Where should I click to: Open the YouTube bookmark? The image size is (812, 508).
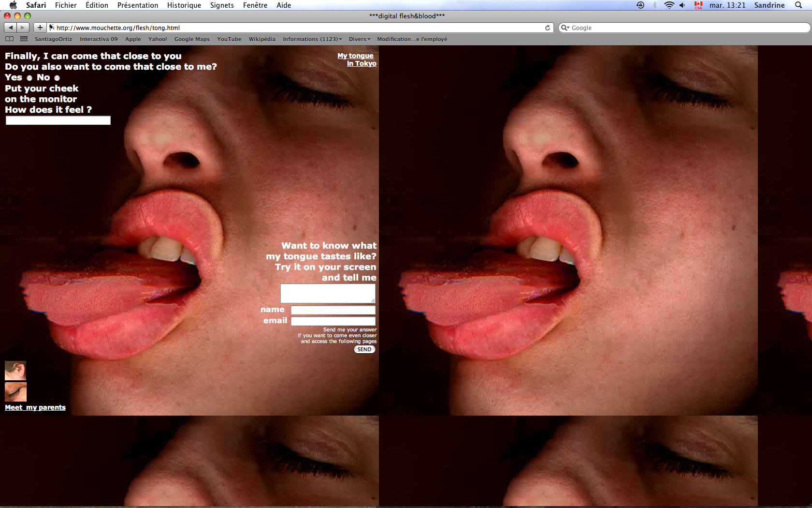229,39
